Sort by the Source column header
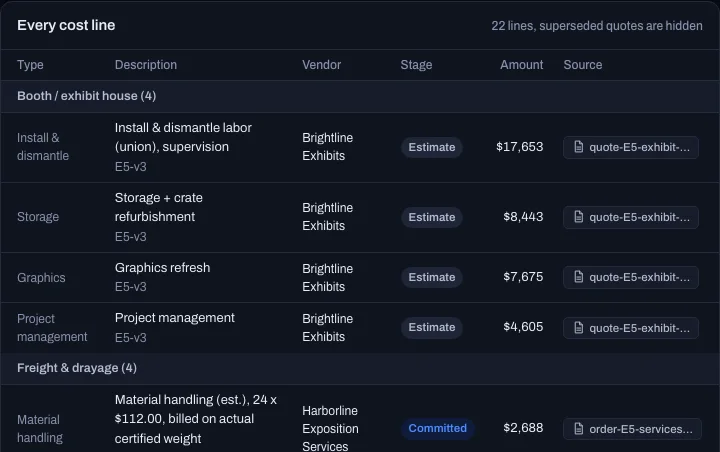Screen dimensions: 720x452 (x=583, y=65)
